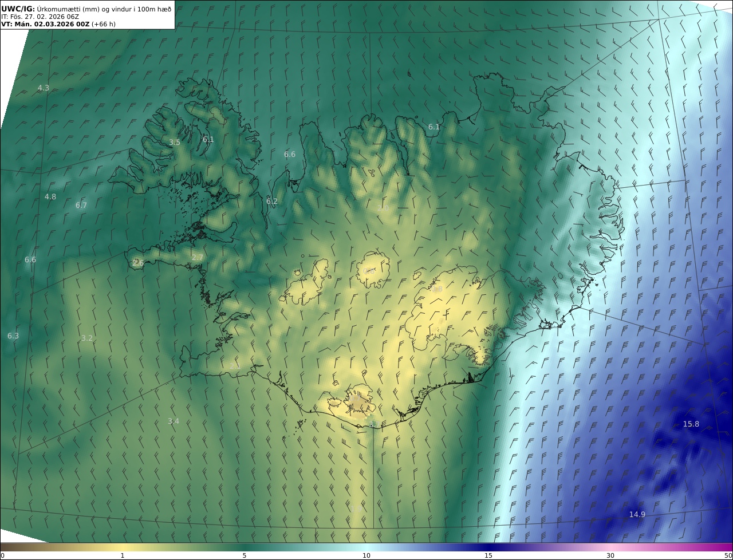Screen dimensions: 733x560
Task: Click the 4.3 value label
Action: click(x=44, y=88)
